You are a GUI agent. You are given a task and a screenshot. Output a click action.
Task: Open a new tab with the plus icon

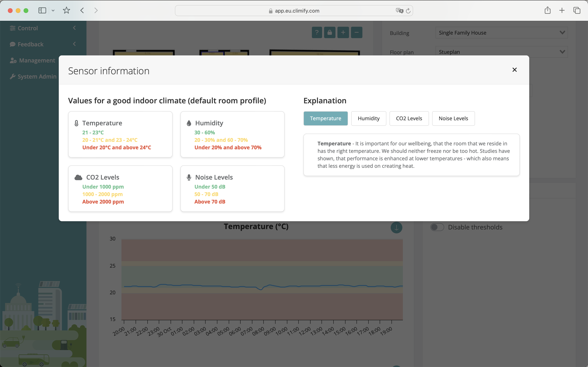coord(562,10)
